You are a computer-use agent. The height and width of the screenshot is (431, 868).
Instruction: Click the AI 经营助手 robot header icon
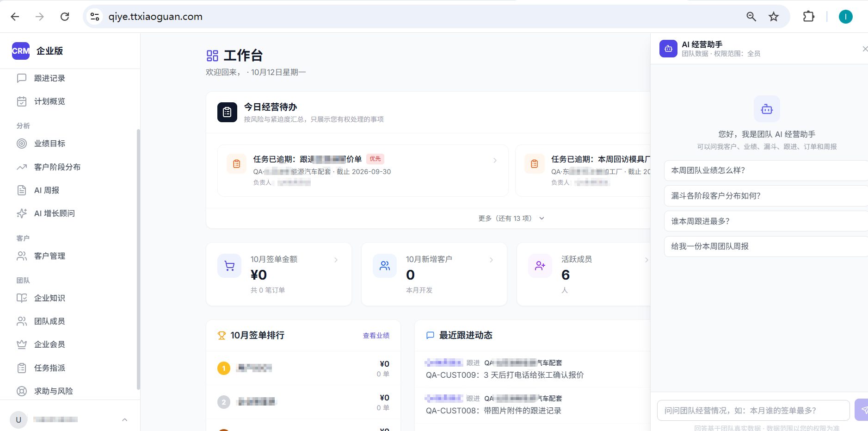click(668, 49)
